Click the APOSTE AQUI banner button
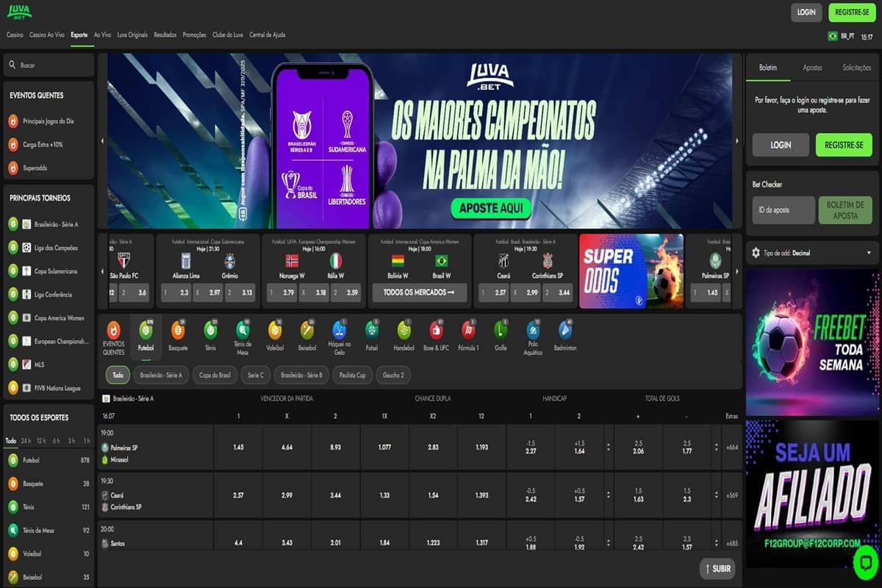Viewport: 882px width, 588px height. tap(491, 208)
